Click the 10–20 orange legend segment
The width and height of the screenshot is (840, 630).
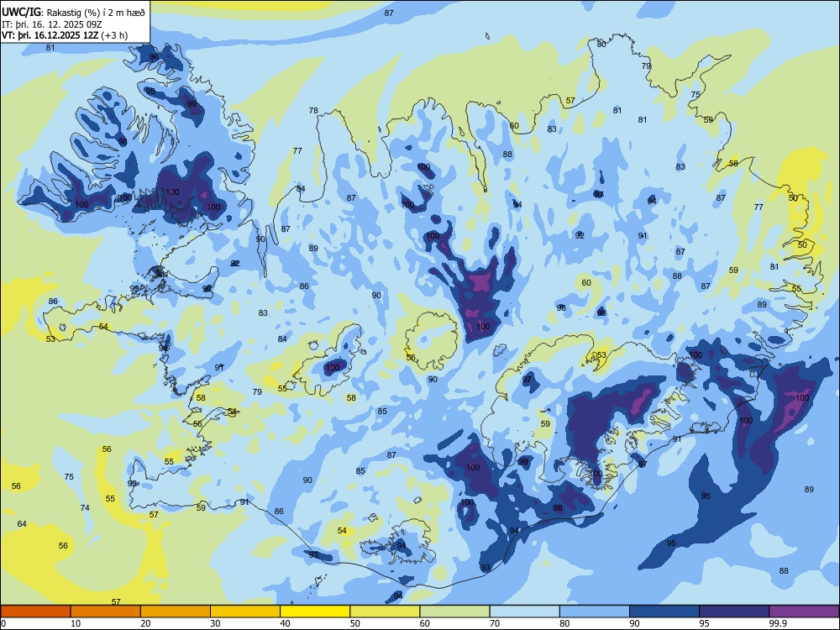106,612
